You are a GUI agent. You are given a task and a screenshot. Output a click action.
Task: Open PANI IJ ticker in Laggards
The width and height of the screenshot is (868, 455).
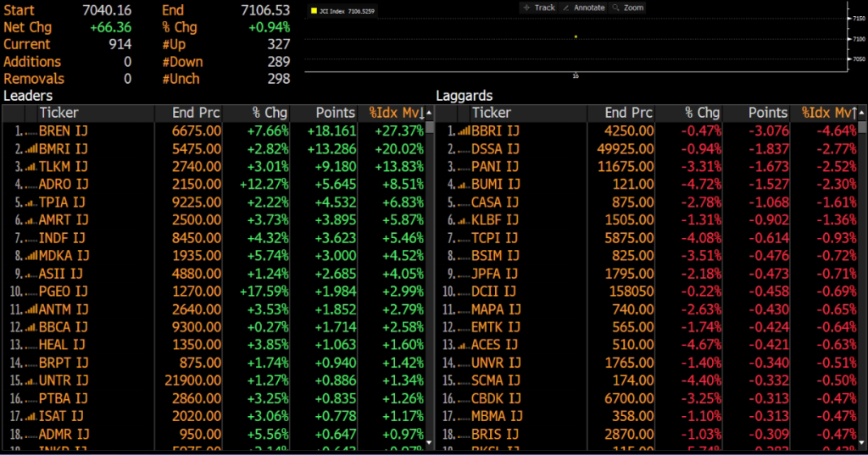click(x=495, y=167)
